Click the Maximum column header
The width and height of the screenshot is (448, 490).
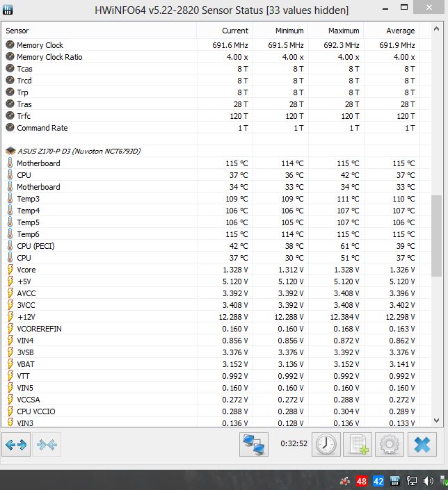336,31
